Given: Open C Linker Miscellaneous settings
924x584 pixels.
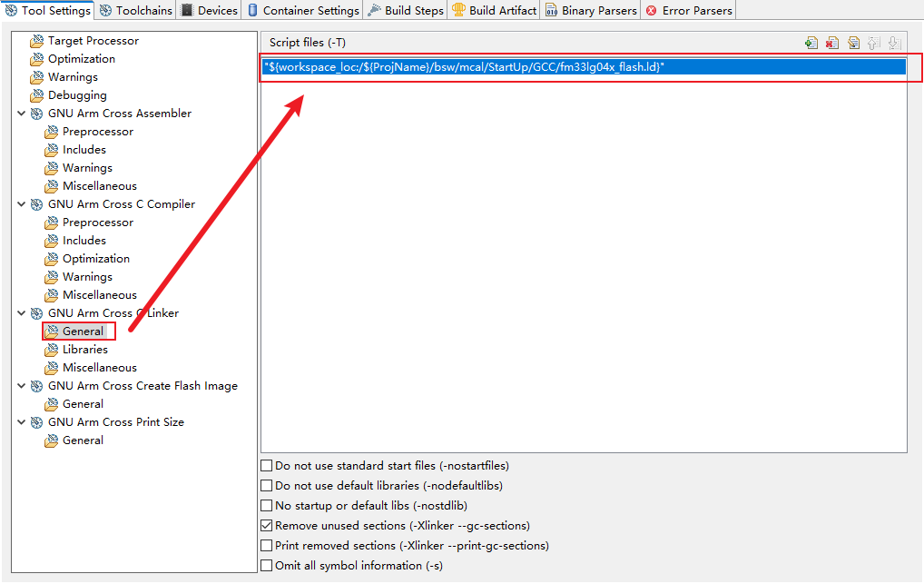Looking at the screenshot, I should (100, 368).
